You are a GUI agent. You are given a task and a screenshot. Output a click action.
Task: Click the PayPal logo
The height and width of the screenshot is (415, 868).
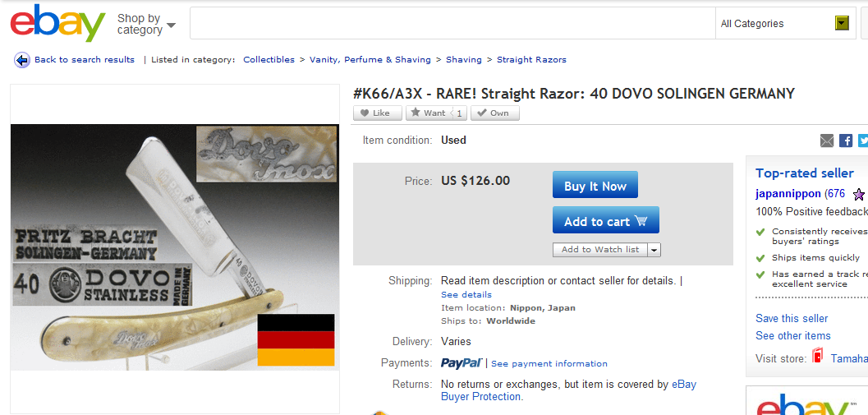point(462,363)
